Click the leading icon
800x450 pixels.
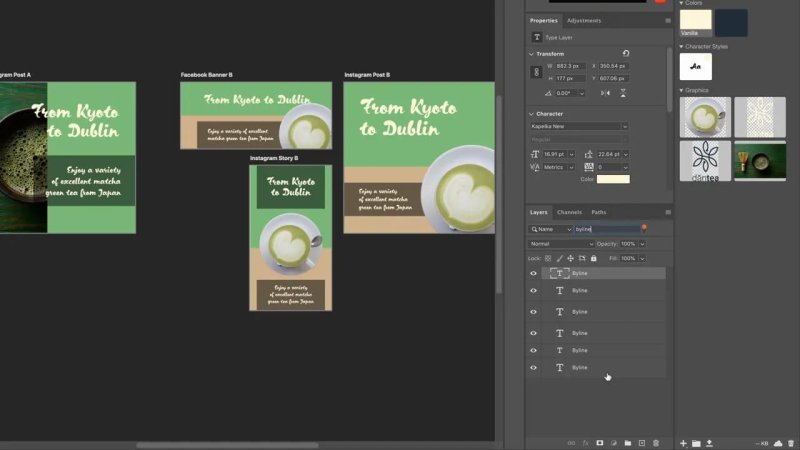tap(588, 154)
